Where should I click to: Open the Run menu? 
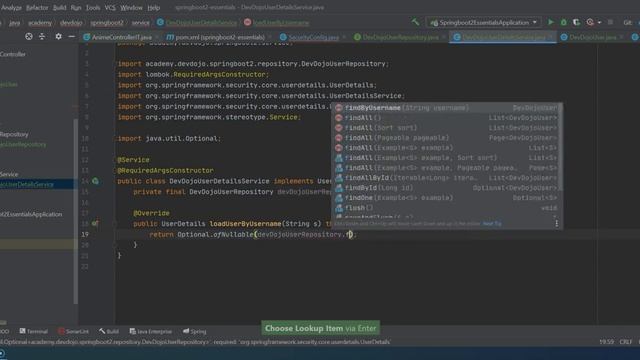[x=76, y=7]
